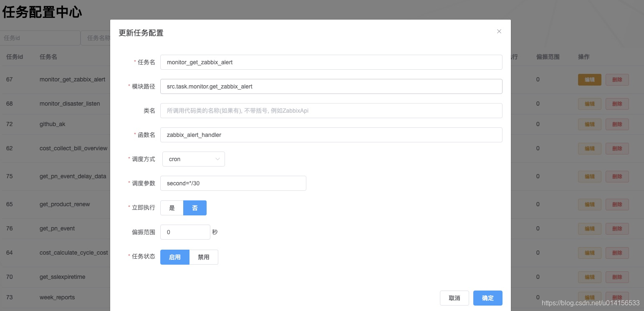Click 删除 for monitor_disaster_listen row
Image resolution: width=644 pixels, height=311 pixels.
617,104
